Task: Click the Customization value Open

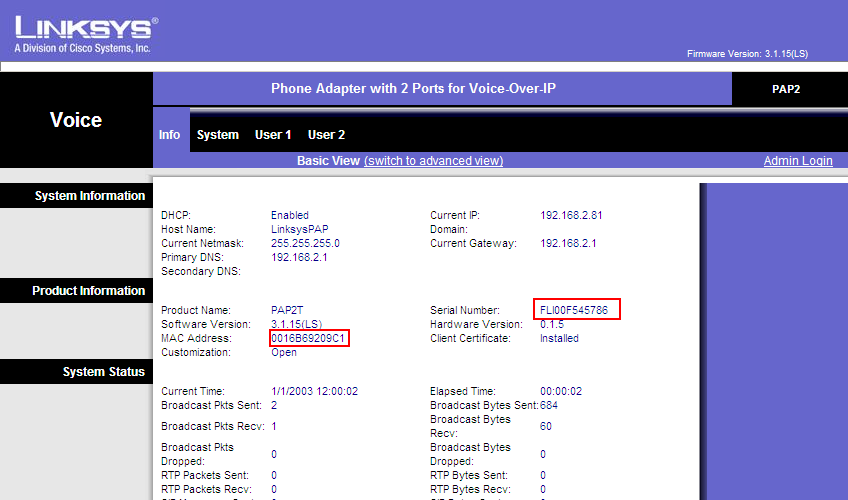Action: pos(284,352)
